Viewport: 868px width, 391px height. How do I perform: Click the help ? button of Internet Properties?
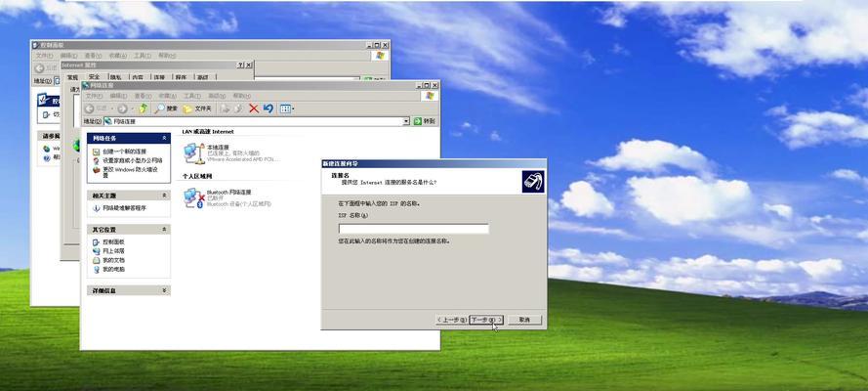click(x=240, y=65)
